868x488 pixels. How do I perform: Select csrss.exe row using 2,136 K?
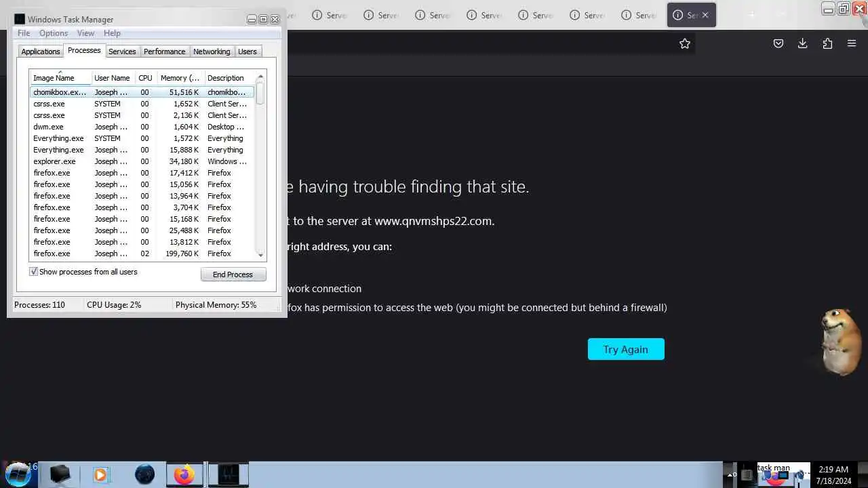coord(142,115)
